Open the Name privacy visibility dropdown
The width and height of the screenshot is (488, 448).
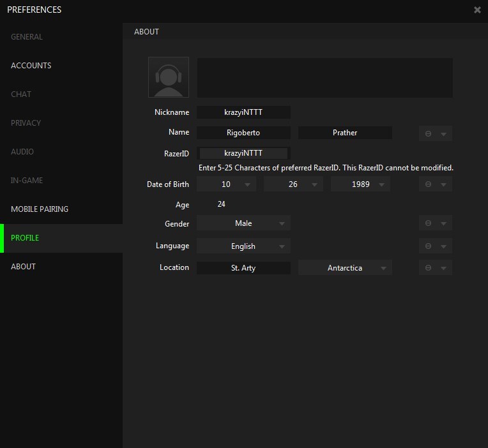436,133
